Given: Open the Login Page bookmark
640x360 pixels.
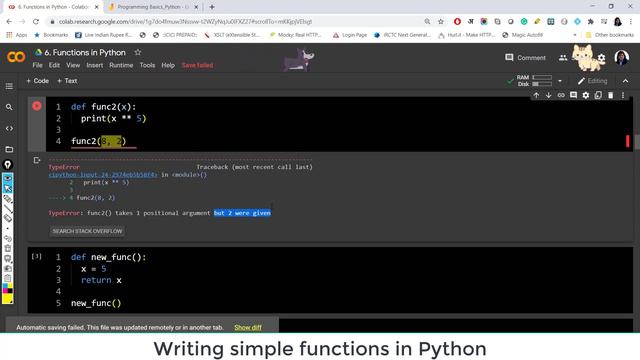Looking at the screenshot, I should click(350, 35).
